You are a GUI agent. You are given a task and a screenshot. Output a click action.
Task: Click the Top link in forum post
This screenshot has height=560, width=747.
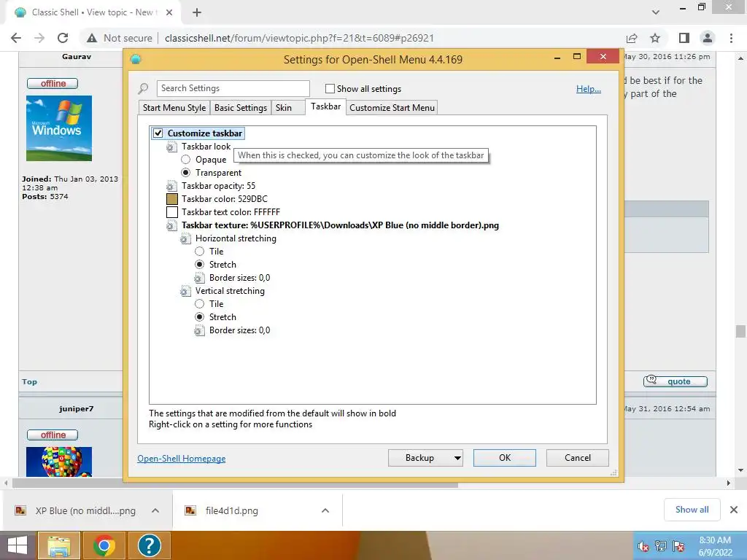click(x=29, y=382)
